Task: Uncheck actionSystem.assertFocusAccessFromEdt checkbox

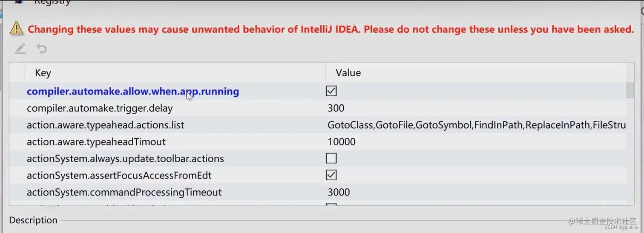Action: click(331, 175)
